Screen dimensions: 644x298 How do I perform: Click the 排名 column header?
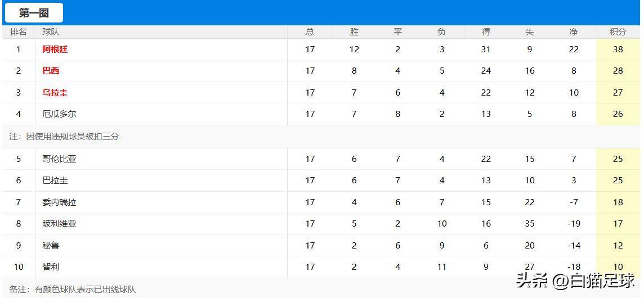[x=18, y=32]
